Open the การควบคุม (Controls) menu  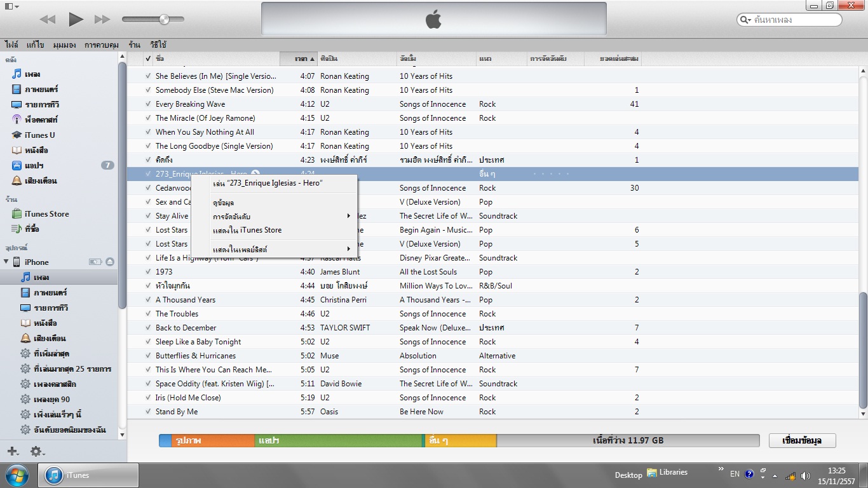pos(102,45)
